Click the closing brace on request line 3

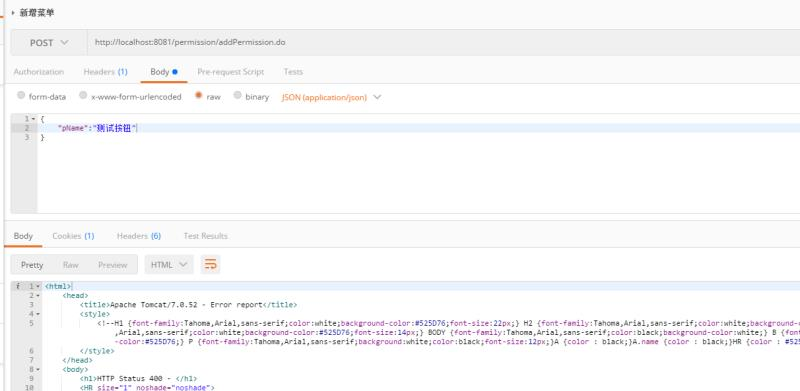tap(42, 137)
